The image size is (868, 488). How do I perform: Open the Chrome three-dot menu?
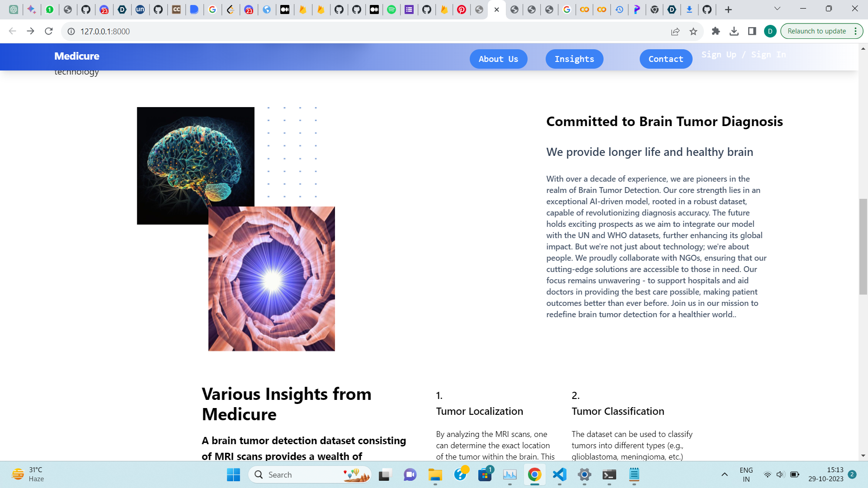point(855,31)
